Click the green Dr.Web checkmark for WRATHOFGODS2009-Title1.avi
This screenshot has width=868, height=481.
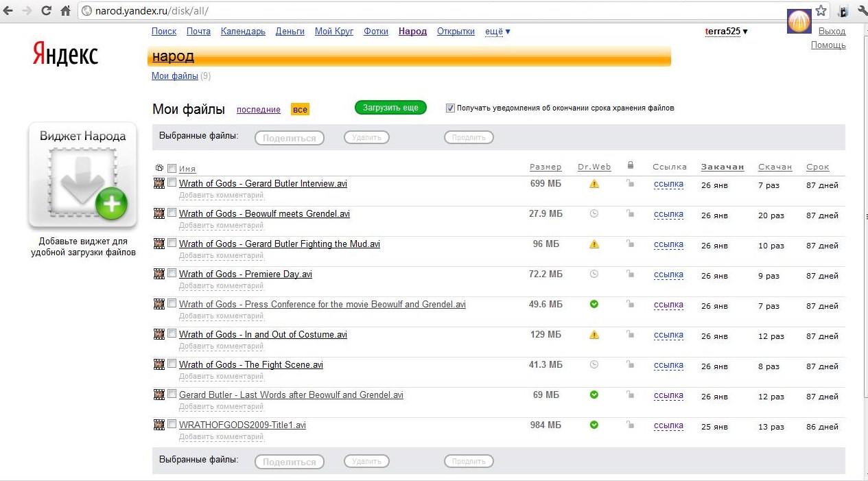point(594,425)
